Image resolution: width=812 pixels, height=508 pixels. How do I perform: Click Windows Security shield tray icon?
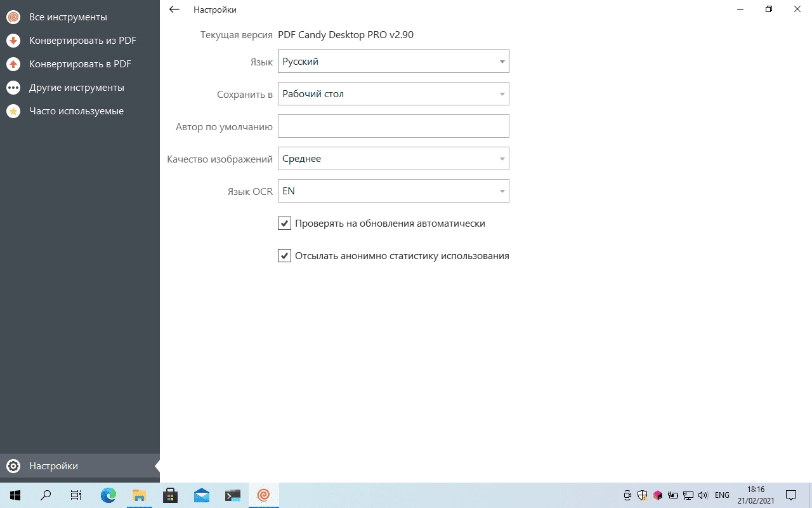(x=643, y=495)
